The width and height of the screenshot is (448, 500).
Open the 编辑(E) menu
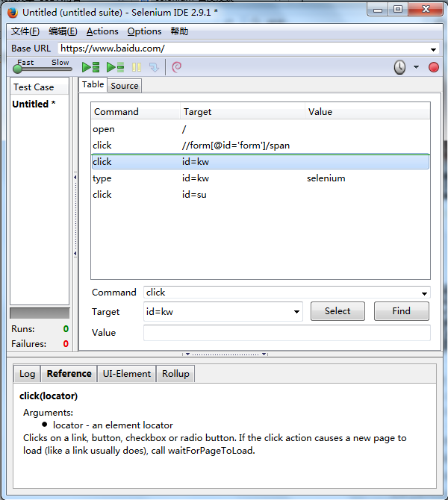click(x=63, y=31)
